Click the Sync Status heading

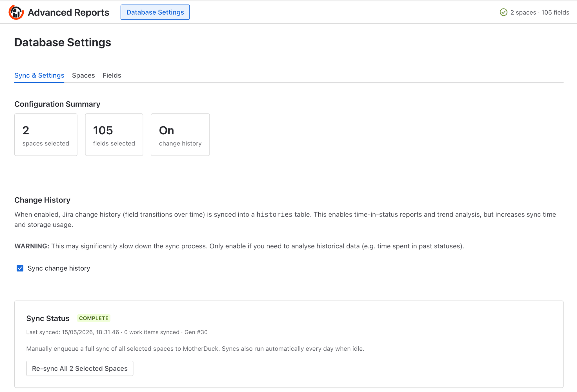[x=48, y=318]
